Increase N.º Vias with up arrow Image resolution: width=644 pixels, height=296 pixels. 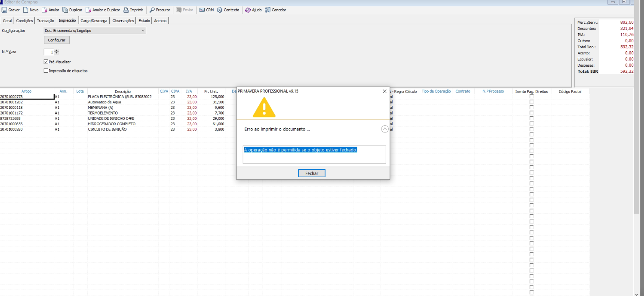(57, 51)
